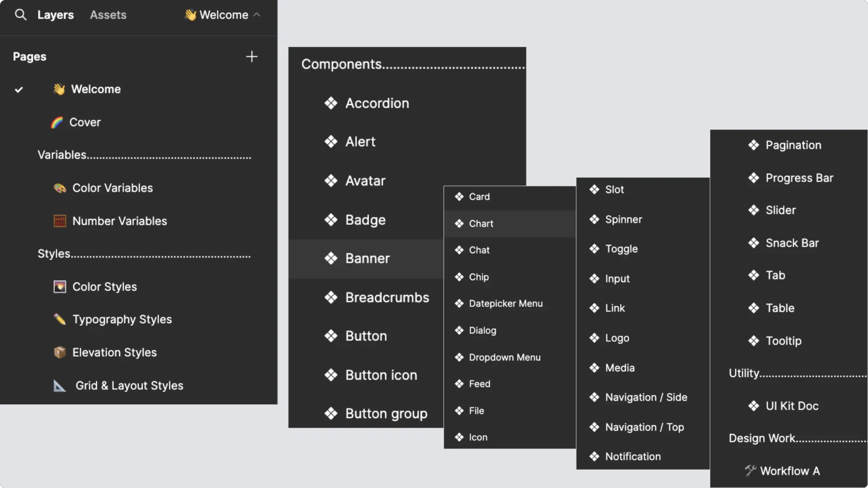
Task: Click the component icon beside Feed
Action: (x=459, y=384)
